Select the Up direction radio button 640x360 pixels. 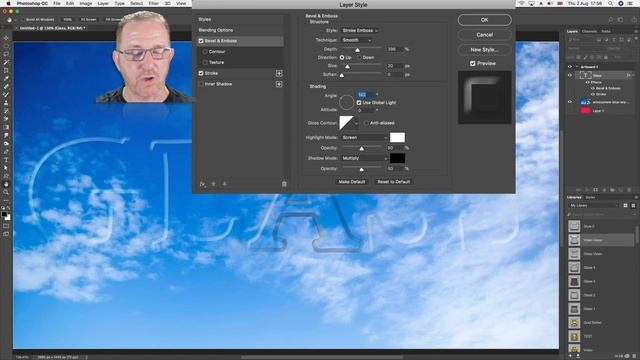coord(342,58)
